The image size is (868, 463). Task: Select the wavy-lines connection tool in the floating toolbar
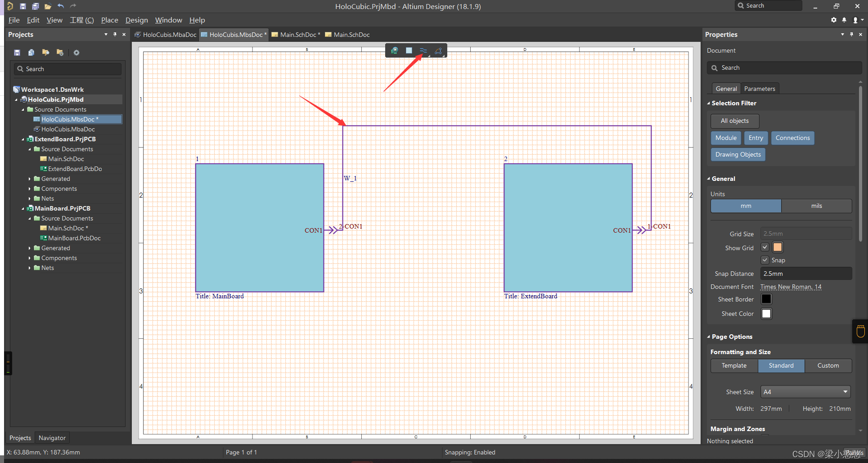coord(423,50)
